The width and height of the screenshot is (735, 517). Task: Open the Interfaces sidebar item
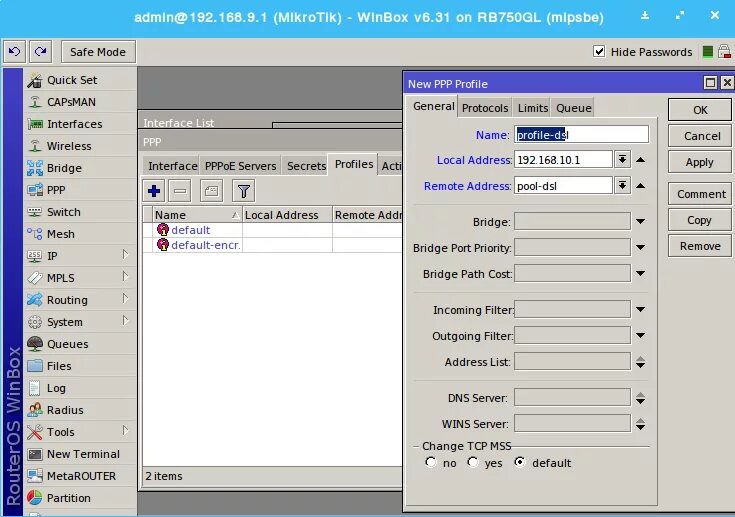coord(80,124)
